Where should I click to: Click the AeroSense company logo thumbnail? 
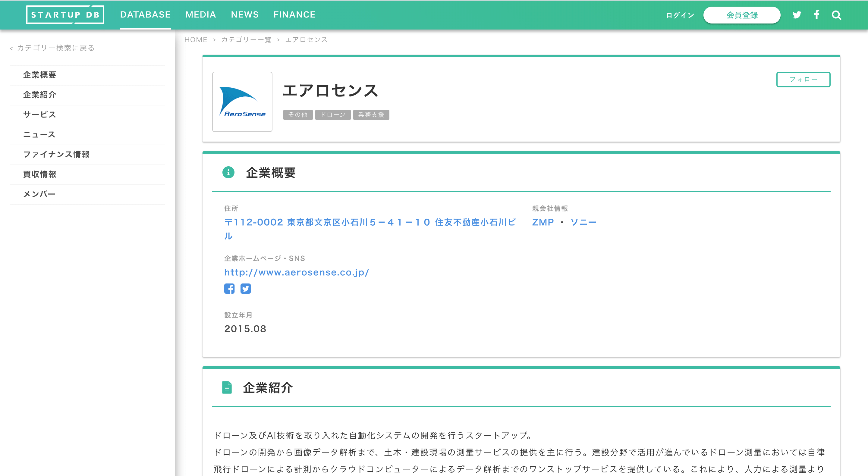[x=242, y=102]
